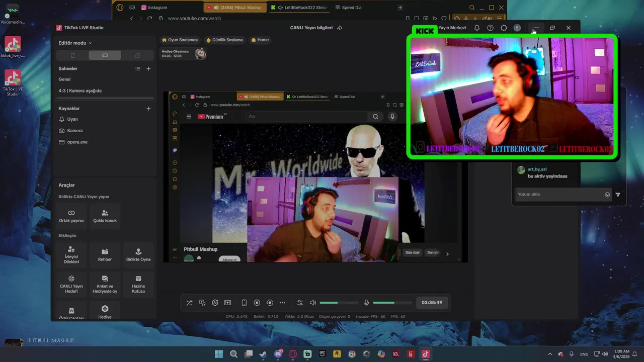Open the Discord taskbar icon
The image size is (644, 362).
(278, 354)
